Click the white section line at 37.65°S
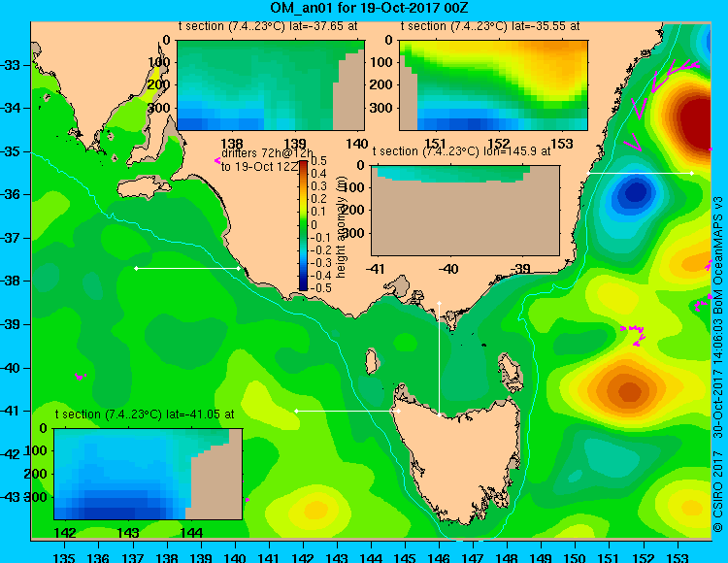 (x=187, y=268)
